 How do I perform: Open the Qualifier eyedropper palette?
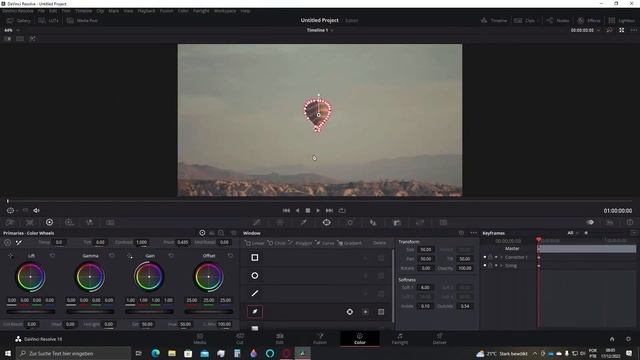(303, 222)
